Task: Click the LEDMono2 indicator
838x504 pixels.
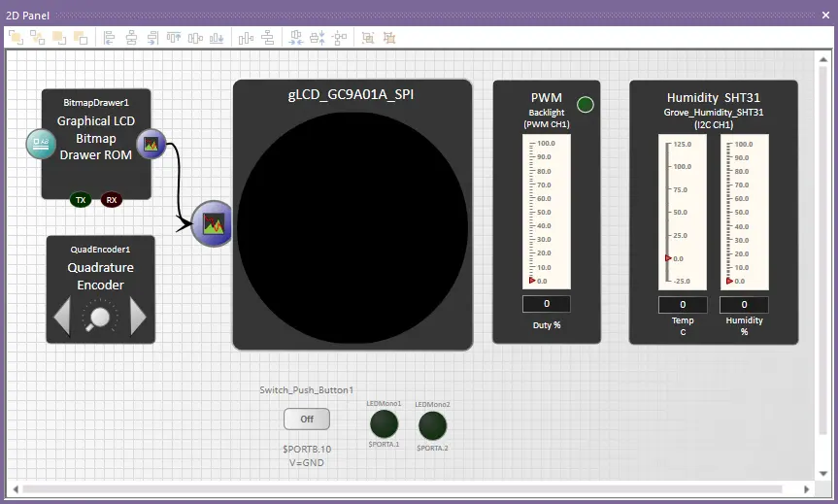Action: [x=432, y=425]
